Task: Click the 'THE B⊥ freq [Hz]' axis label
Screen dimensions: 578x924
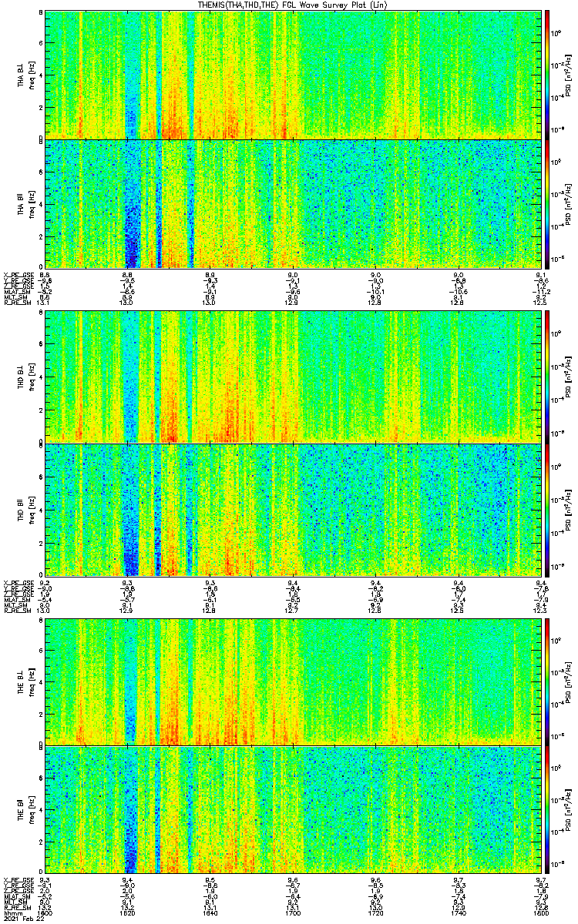Action: point(25,681)
